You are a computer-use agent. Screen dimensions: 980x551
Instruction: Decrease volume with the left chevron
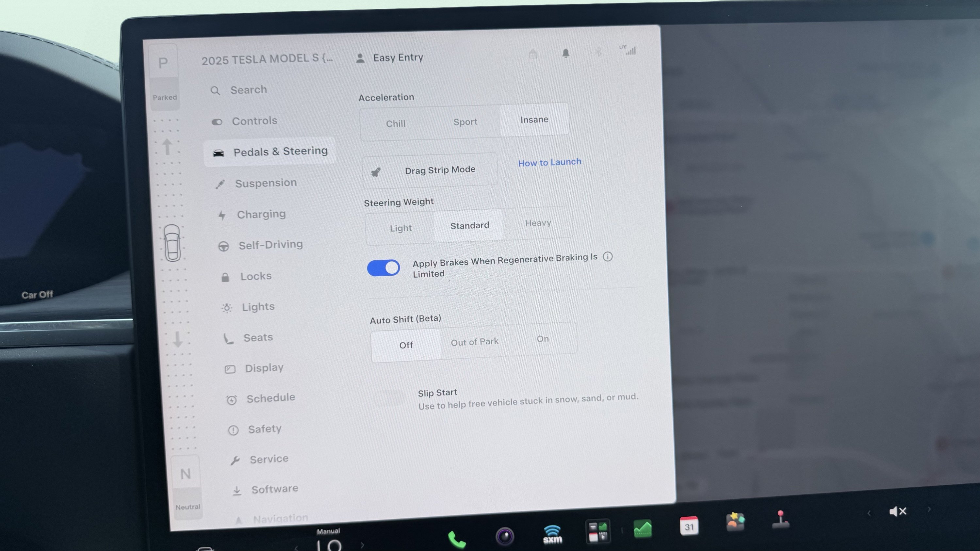(869, 513)
